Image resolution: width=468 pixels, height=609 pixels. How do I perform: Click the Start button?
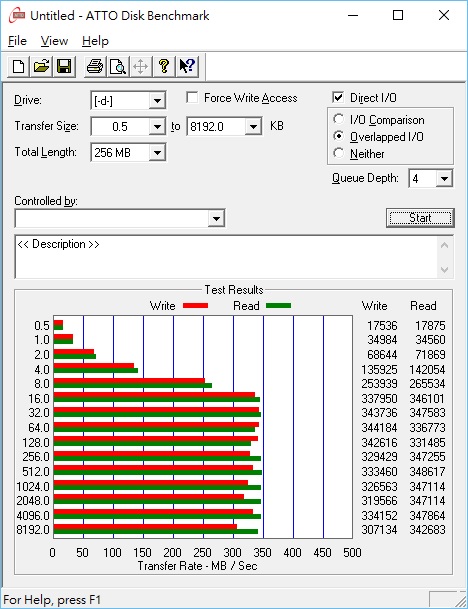pyautogui.click(x=420, y=218)
